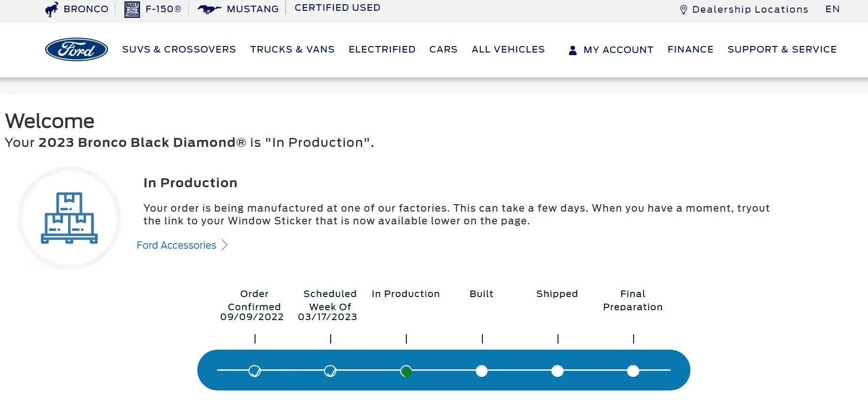Open CARS menu

click(443, 49)
